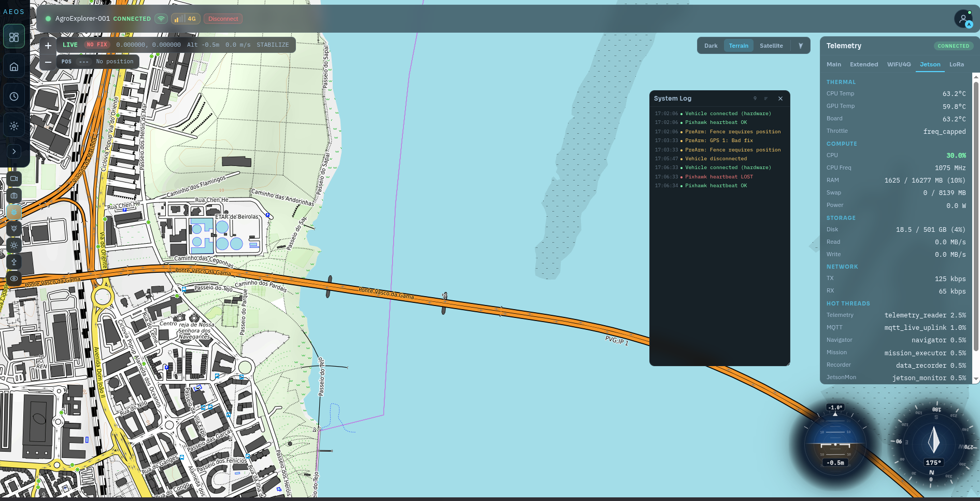Switch map style to Dark
Viewport: 980px width, 501px height.
pos(711,46)
